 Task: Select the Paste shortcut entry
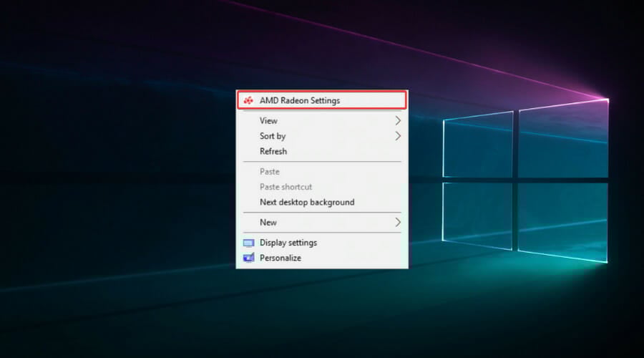point(322,187)
